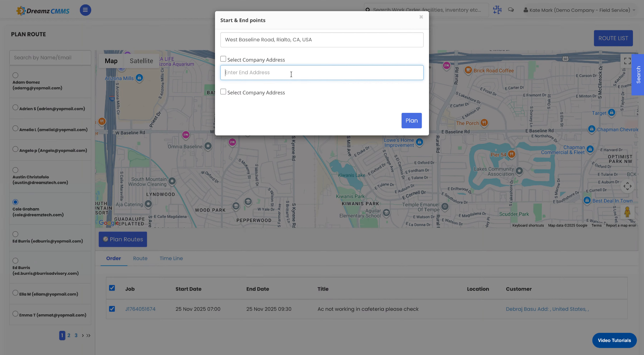
Task: Select the Cole Graham radio button
Action: tap(15, 202)
